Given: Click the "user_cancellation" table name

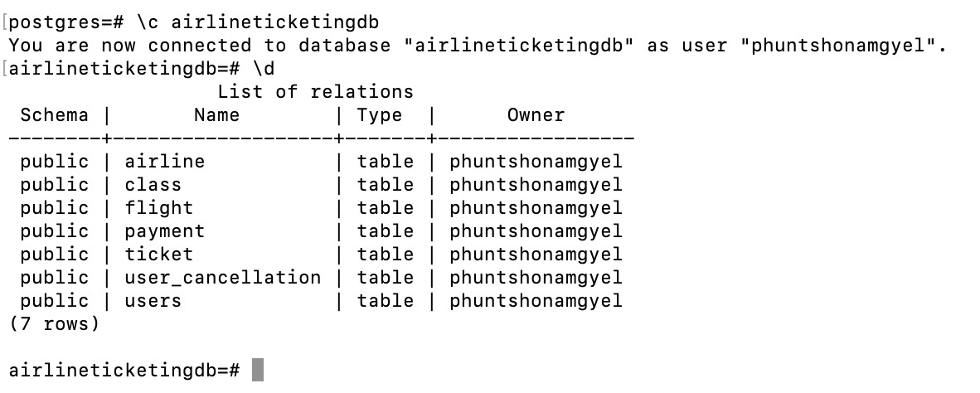Looking at the screenshot, I should pos(222,278).
